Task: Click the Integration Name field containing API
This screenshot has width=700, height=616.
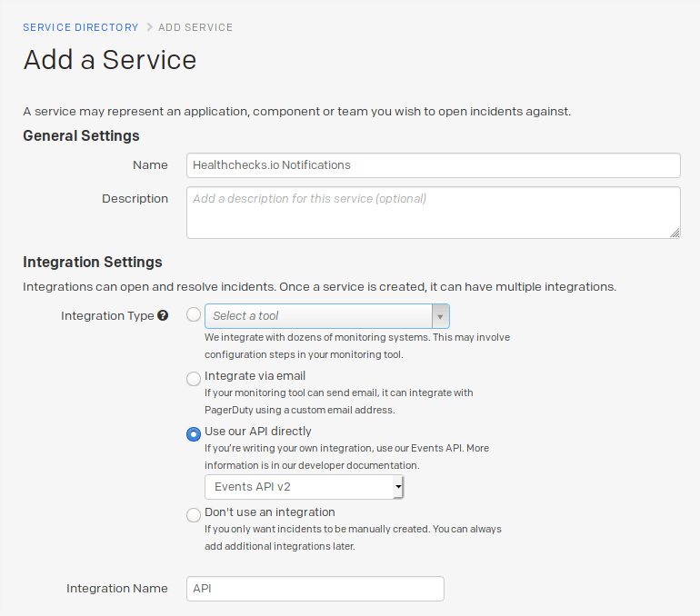Action: (x=315, y=589)
